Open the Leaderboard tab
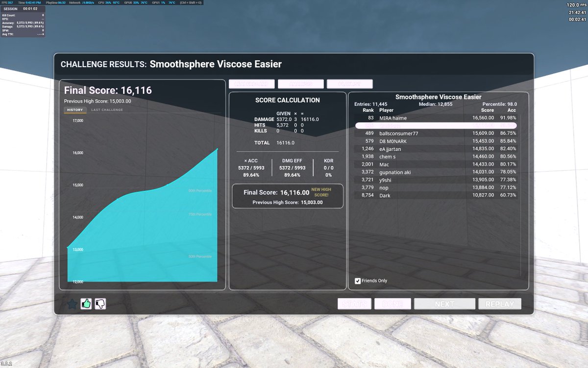Image resolution: width=588 pixels, height=368 pixels. tap(252, 84)
